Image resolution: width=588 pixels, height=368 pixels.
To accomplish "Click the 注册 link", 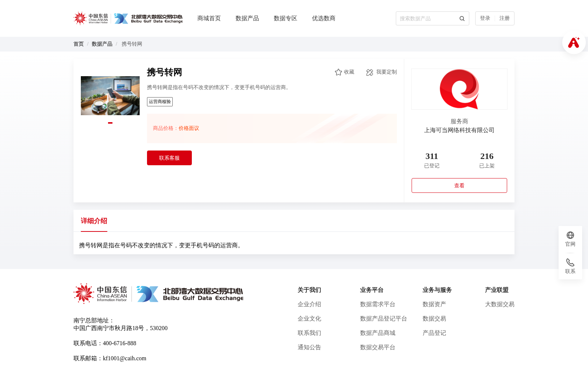I will pyautogui.click(x=505, y=18).
